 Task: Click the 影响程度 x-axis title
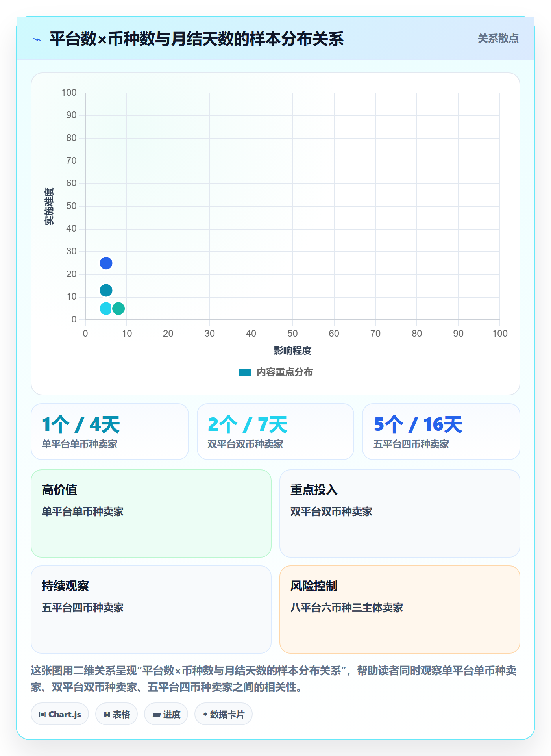pos(292,350)
